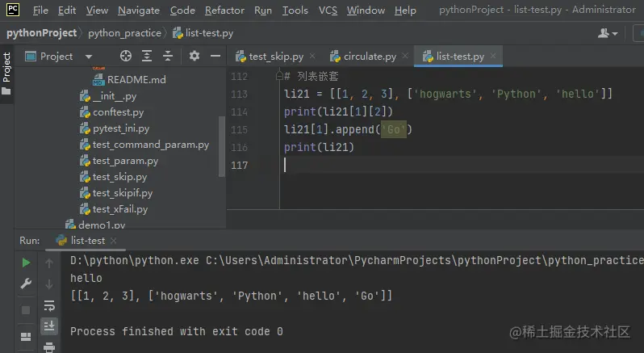644x353 pixels.
Task: Click Down the Stack Trace arrow
Action: tap(49, 284)
